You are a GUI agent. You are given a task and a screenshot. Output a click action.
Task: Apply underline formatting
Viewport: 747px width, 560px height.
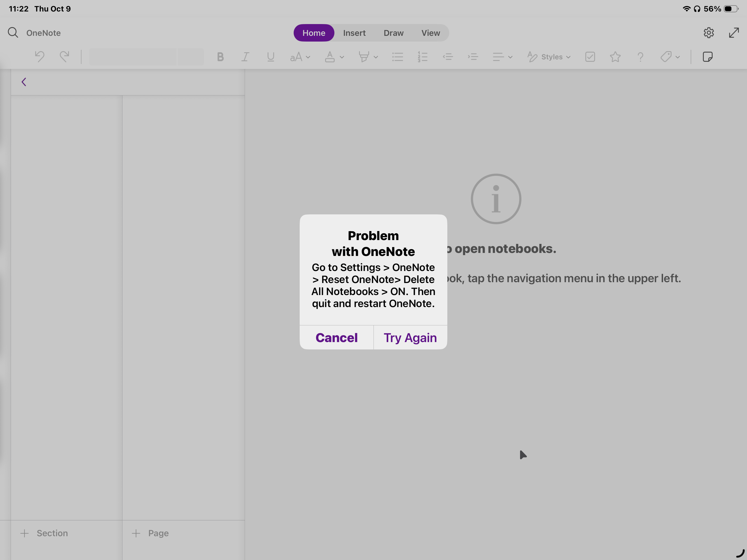click(270, 56)
